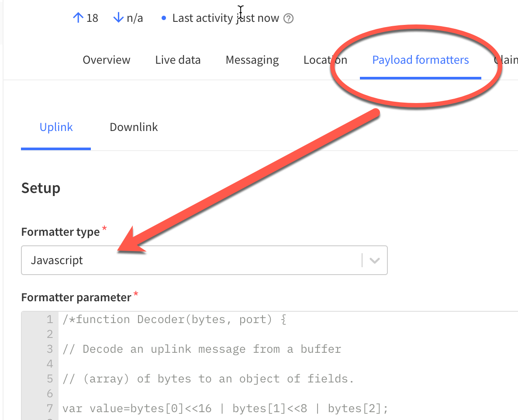The height and width of the screenshot is (420, 518).
Task: Go to the Messaging tab
Action: click(x=252, y=60)
